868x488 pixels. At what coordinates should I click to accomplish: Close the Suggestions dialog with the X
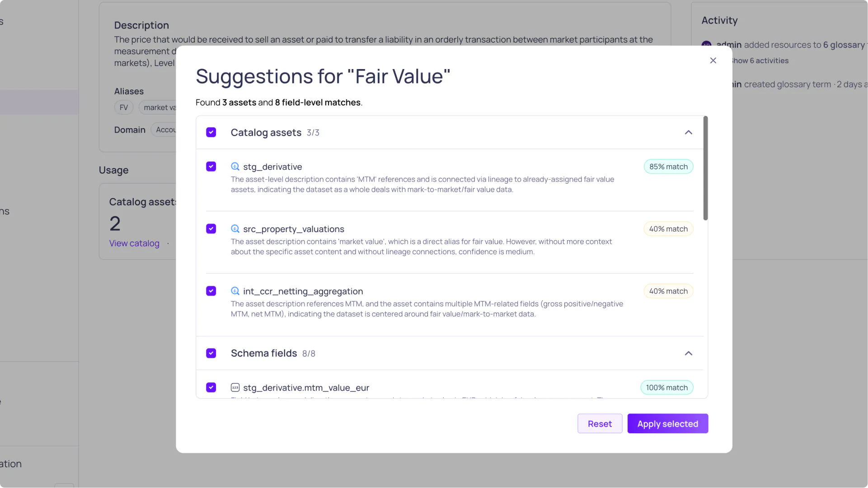(713, 60)
